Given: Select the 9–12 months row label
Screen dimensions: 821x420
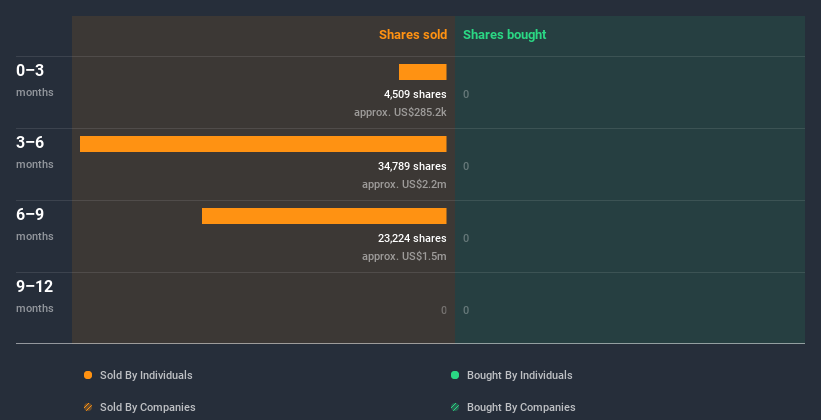Looking at the screenshot, I should point(35,296).
